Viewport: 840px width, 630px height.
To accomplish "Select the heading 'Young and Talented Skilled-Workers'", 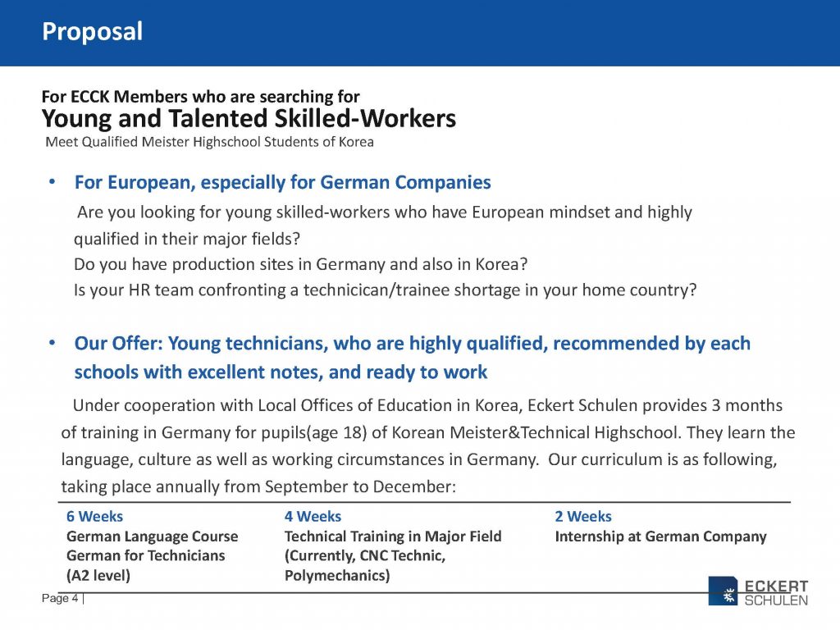I will (x=249, y=119).
